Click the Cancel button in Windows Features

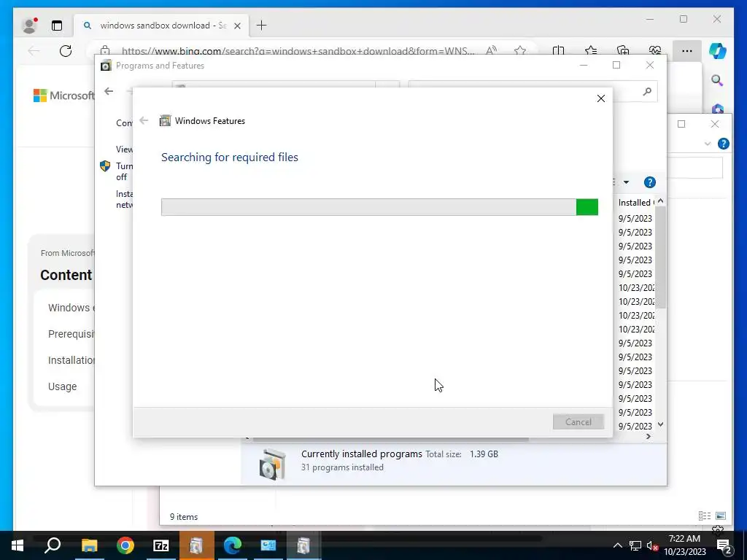pos(578,422)
